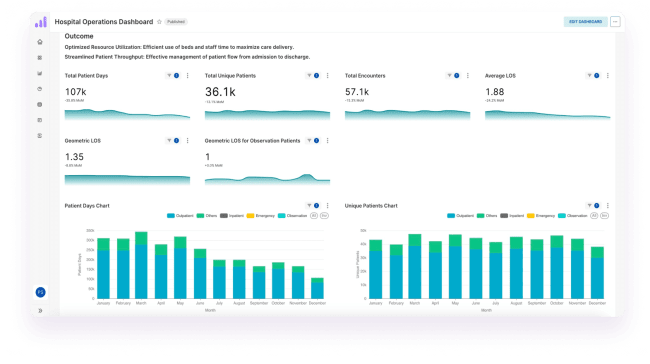Image resolution: width=650 pixels, height=364 pixels.
Task: Invert series selection in Patient Days Chart legend
Action: click(x=324, y=216)
